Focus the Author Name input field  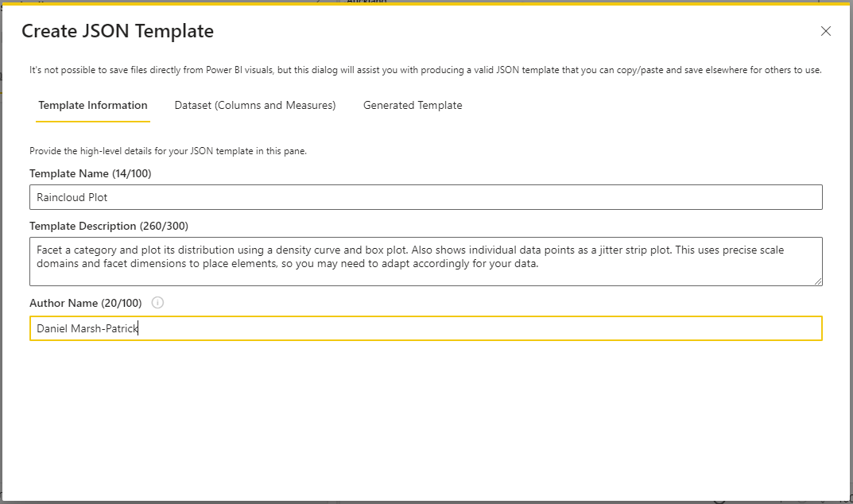[426, 328]
